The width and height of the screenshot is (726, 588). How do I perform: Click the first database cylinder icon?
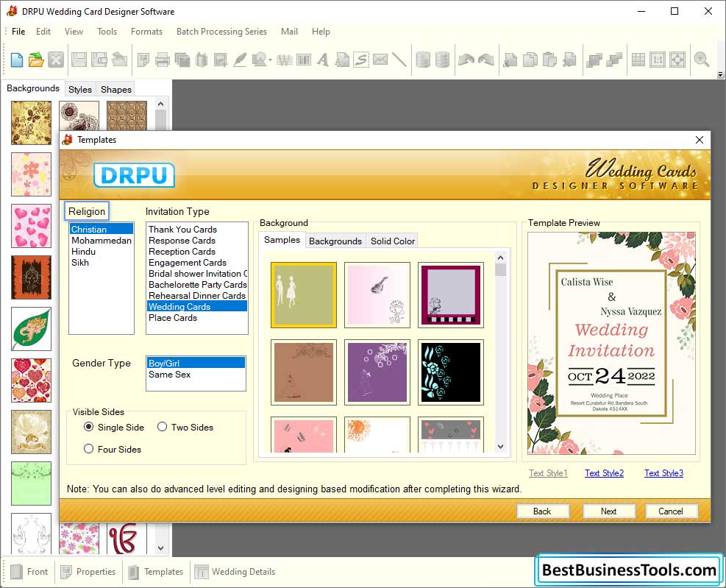(x=423, y=60)
